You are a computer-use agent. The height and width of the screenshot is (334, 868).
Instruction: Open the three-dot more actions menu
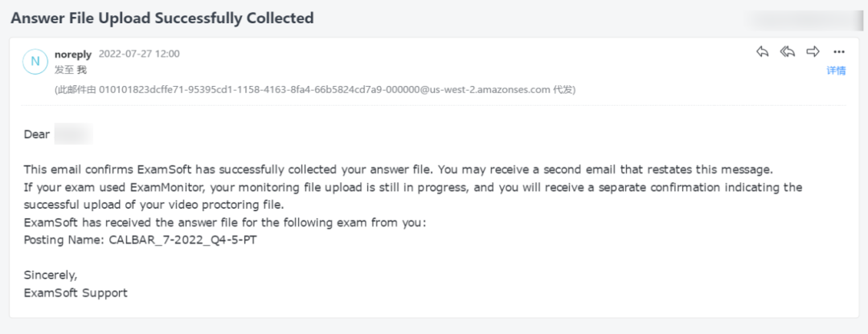(838, 52)
